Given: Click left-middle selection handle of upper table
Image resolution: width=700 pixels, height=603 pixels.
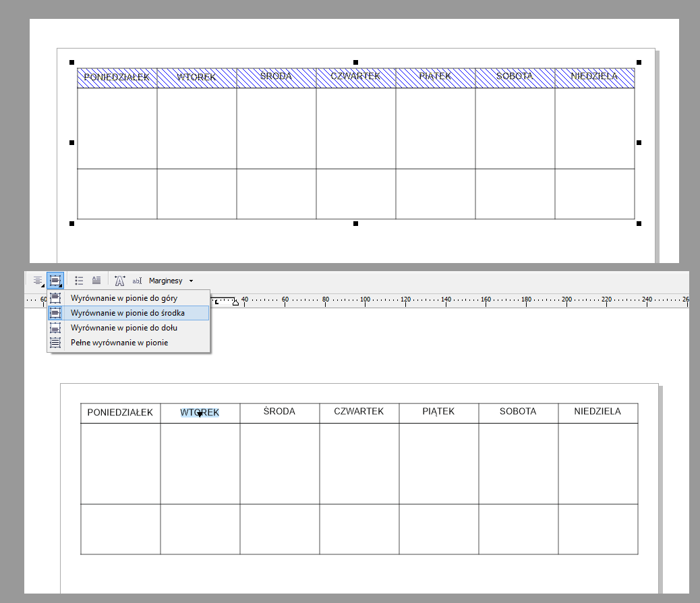Looking at the screenshot, I should (71, 142).
